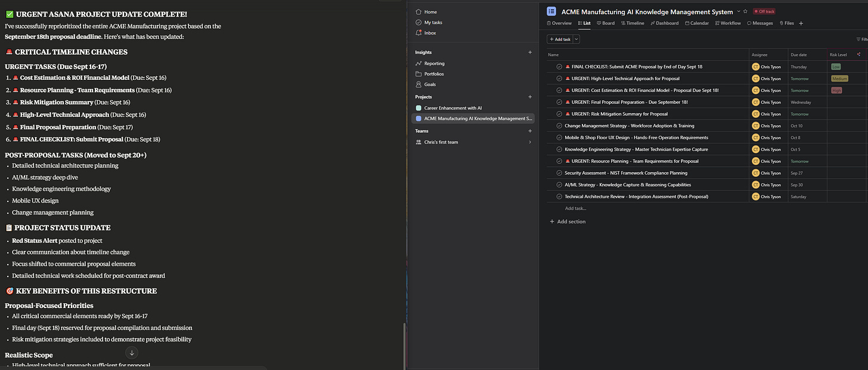Click the Due date column header
The height and width of the screenshot is (370, 868).
798,54
